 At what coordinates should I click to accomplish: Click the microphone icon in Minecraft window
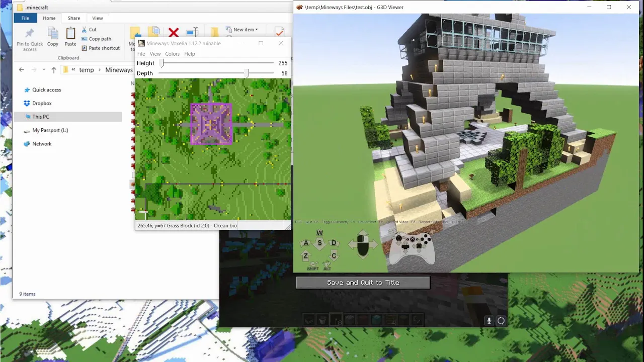pyautogui.click(x=489, y=321)
